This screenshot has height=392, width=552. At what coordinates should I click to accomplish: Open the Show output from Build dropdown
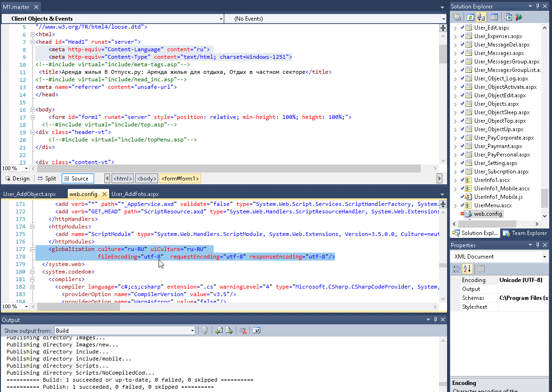point(125,330)
